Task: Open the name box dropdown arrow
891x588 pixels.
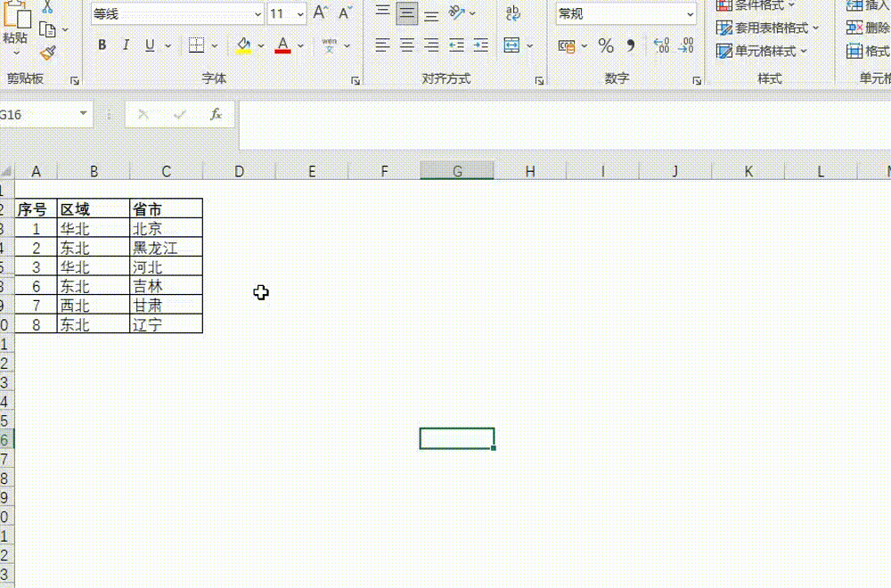Action: click(84, 114)
